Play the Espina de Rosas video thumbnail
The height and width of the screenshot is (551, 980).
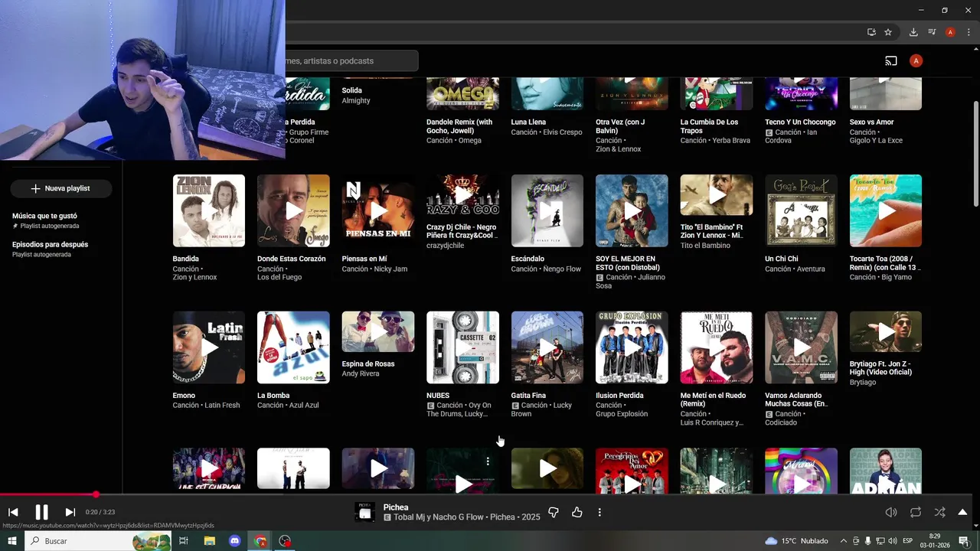(x=378, y=331)
